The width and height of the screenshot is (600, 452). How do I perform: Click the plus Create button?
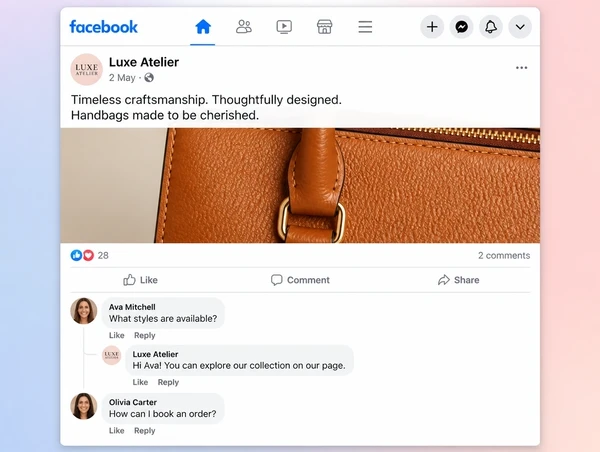pos(432,27)
